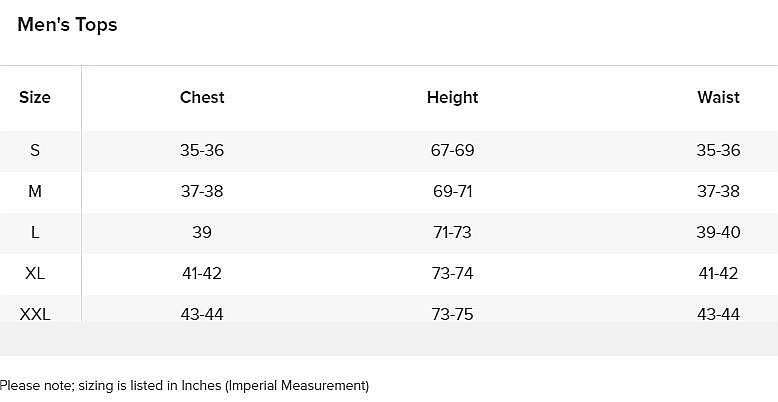
Task: Click chest value 39 for size L
Action: (202, 232)
